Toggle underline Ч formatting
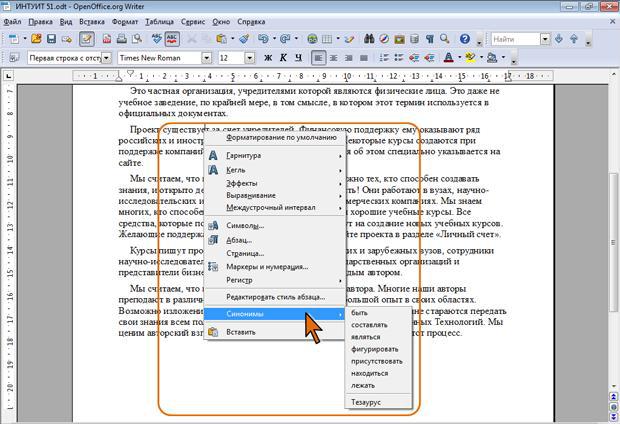 click(x=298, y=58)
